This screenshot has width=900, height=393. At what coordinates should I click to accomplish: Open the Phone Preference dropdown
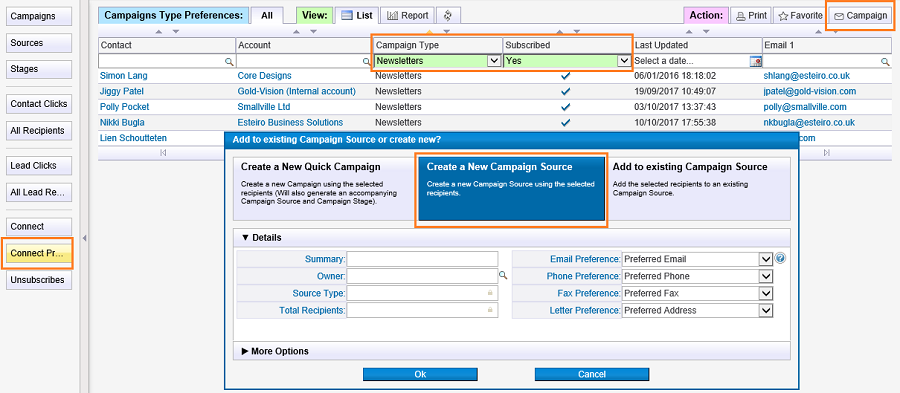tap(766, 277)
